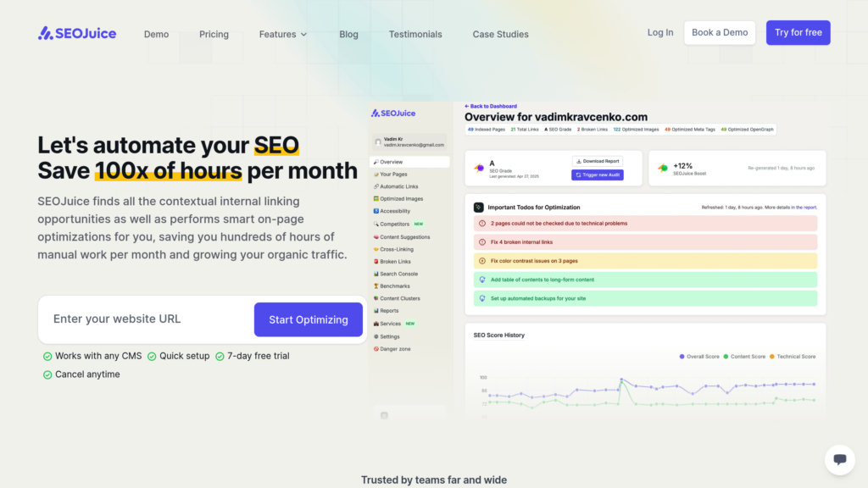
Task: Expand the Features dropdown menu
Action: [283, 34]
